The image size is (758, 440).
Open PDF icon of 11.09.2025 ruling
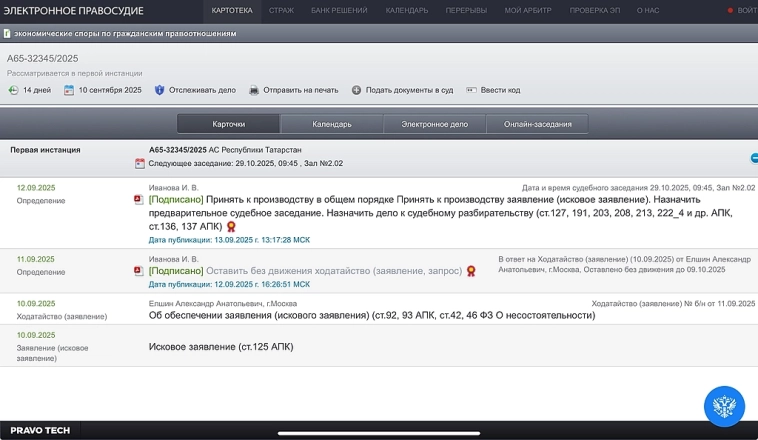coord(139,271)
